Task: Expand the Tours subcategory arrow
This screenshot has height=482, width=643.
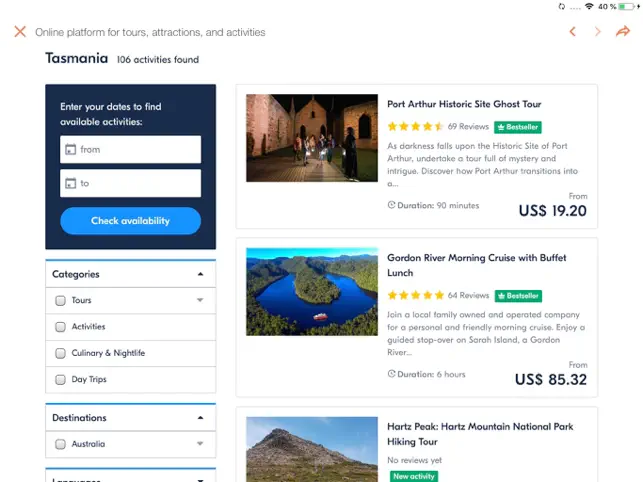Action: [x=200, y=300]
